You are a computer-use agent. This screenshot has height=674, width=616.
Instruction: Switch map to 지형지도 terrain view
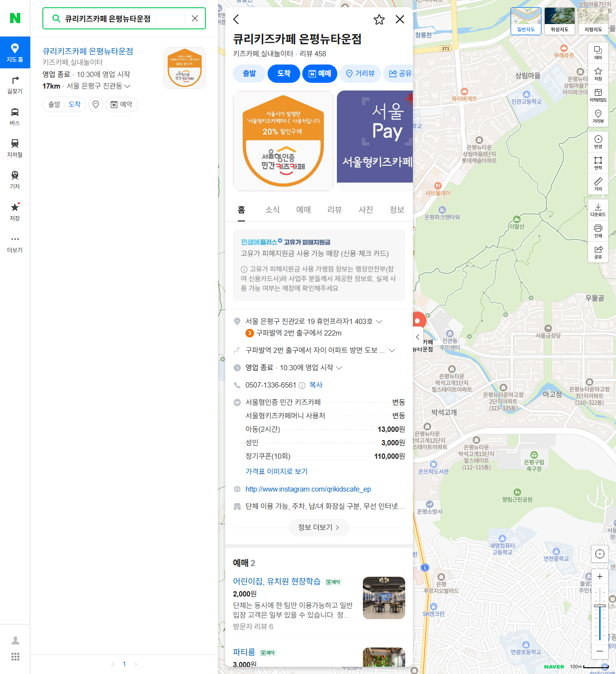(x=593, y=21)
